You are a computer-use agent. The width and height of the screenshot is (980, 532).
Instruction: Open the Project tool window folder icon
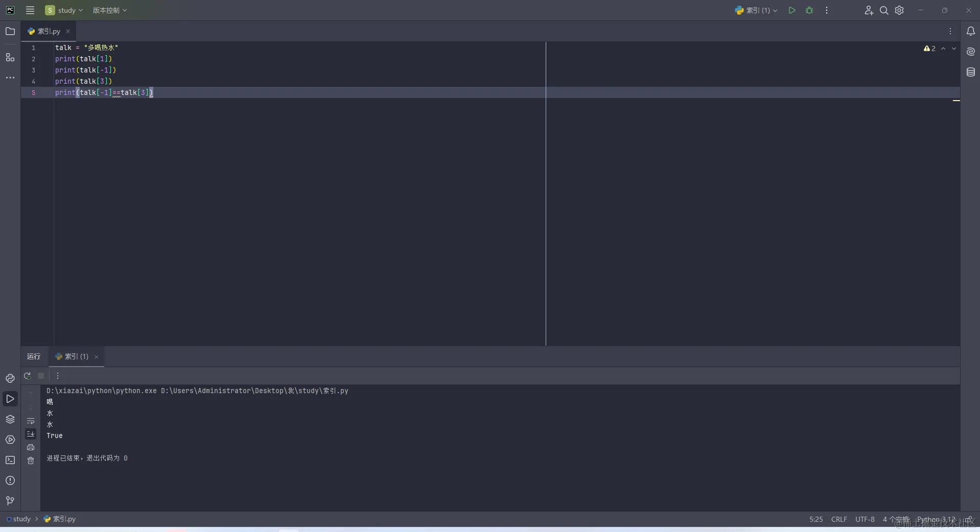[10, 31]
